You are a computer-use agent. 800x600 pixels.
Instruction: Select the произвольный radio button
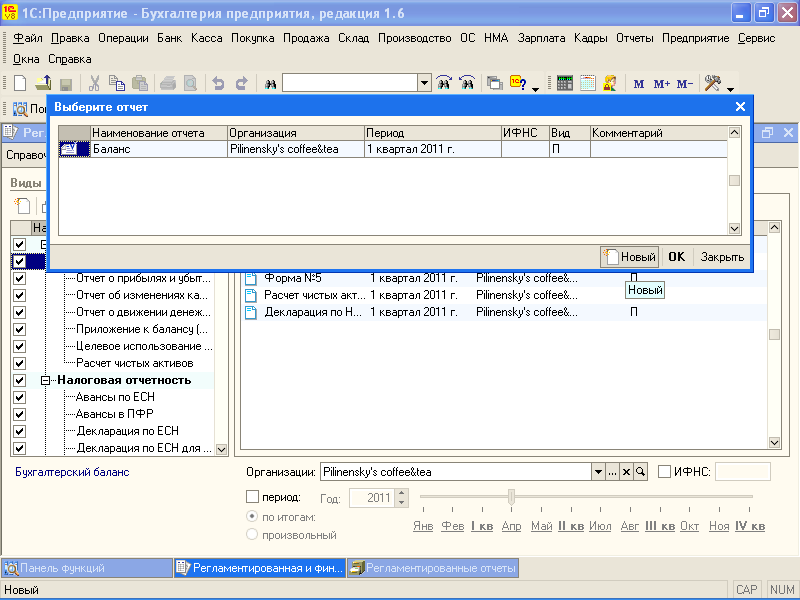tap(252, 535)
